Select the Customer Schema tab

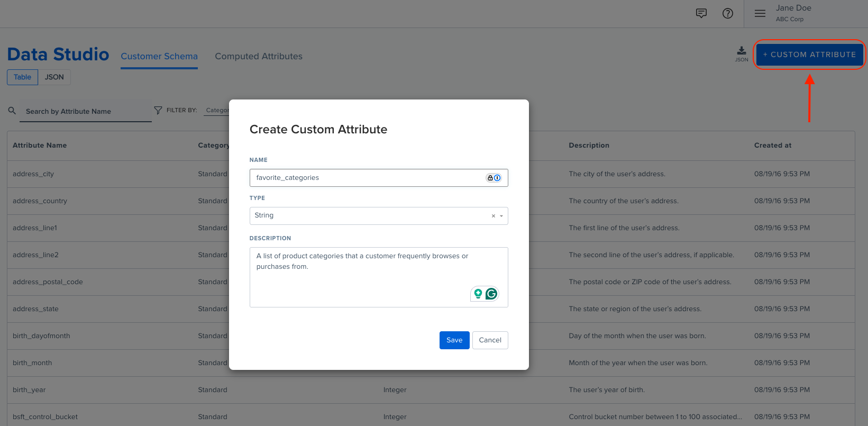pyautogui.click(x=159, y=57)
